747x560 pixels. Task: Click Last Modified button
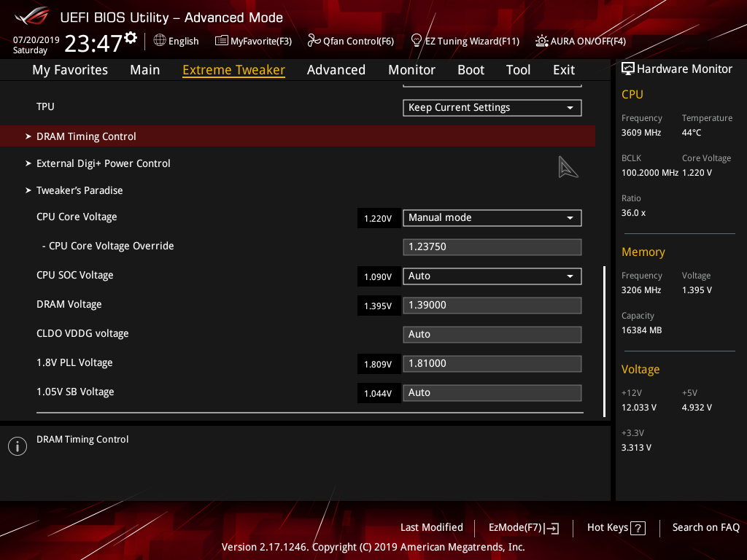(x=432, y=528)
